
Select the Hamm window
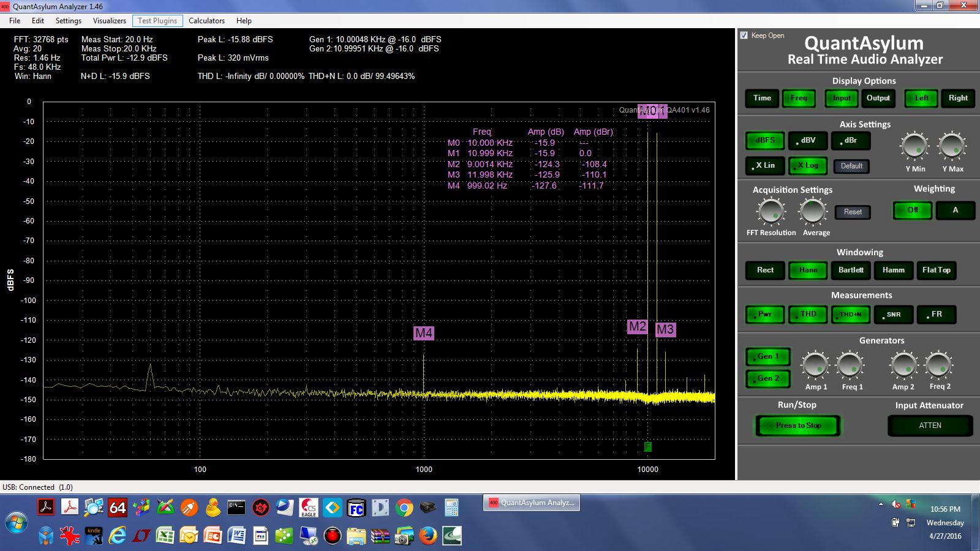coord(894,270)
